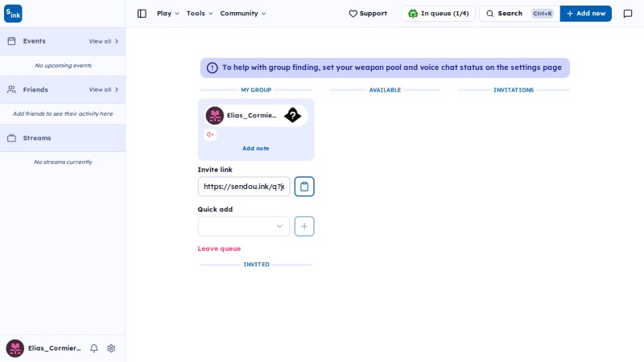
Task: View all friends
Action: (104, 89)
